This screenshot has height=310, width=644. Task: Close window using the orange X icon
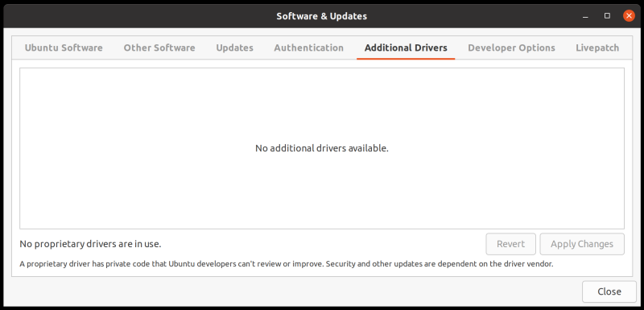(x=629, y=16)
